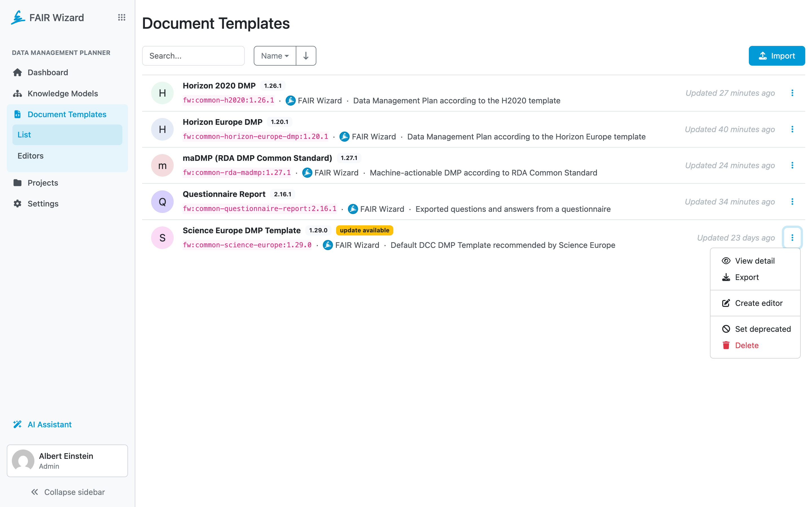Viewport: 812px width, 507px height.
Task: Open kebab menu for Horizon Europe DMP
Action: pos(792,129)
